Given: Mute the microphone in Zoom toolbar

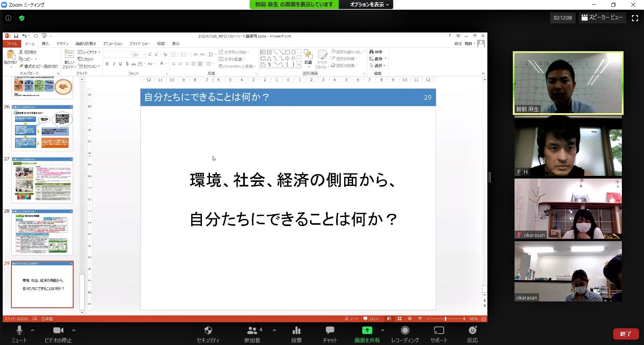Looking at the screenshot, I should (19, 334).
